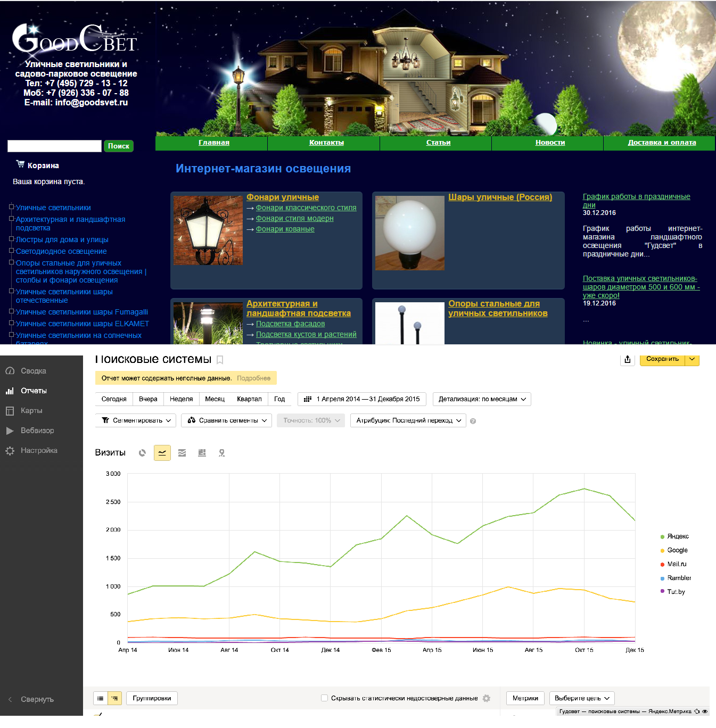
Task: Open Контакты in the site menu
Action: click(326, 143)
